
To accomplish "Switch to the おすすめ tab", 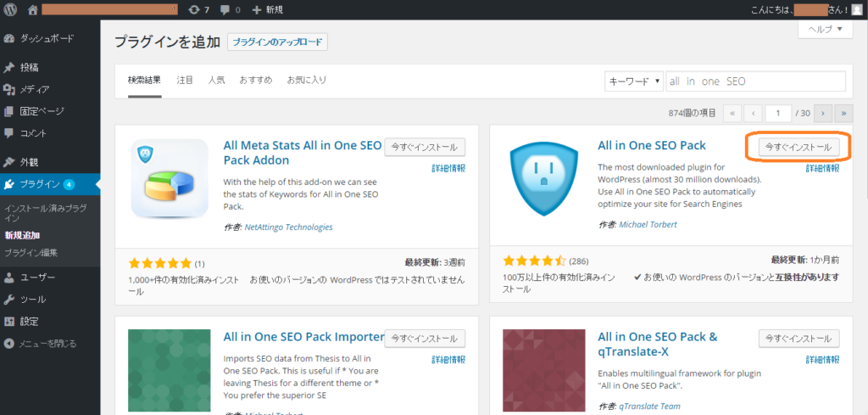I will point(256,81).
